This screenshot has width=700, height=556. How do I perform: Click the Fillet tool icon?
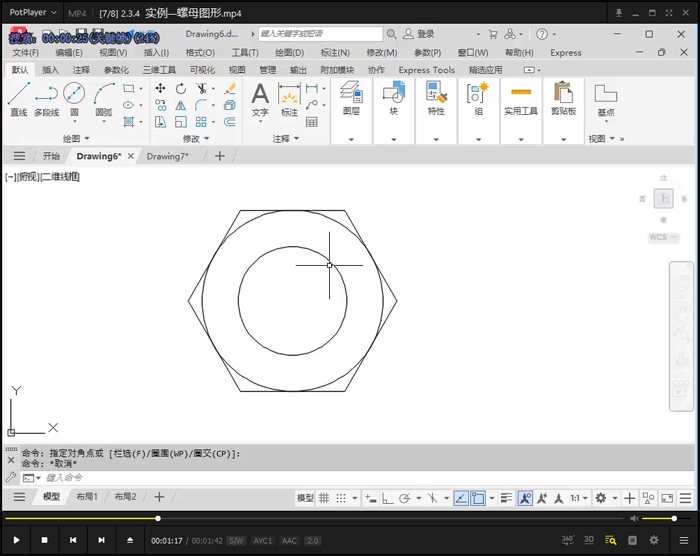click(201, 105)
